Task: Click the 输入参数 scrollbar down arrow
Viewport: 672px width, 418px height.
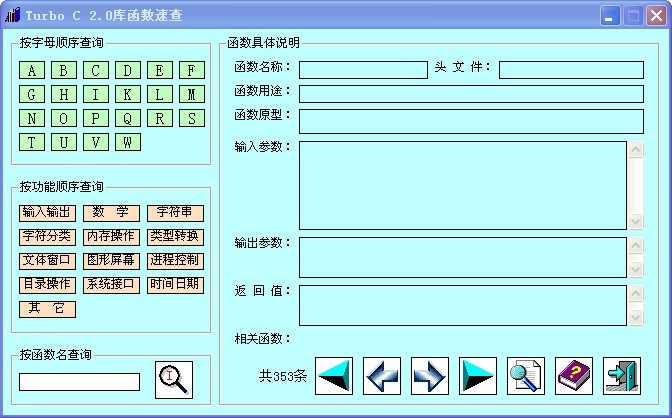Action: pyautogui.click(x=636, y=222)
